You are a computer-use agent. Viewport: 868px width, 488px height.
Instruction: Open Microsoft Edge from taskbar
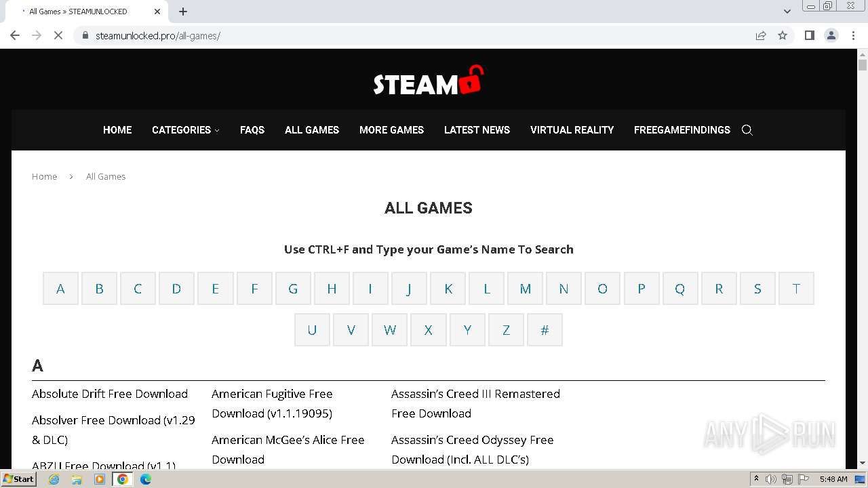[146, 479]
